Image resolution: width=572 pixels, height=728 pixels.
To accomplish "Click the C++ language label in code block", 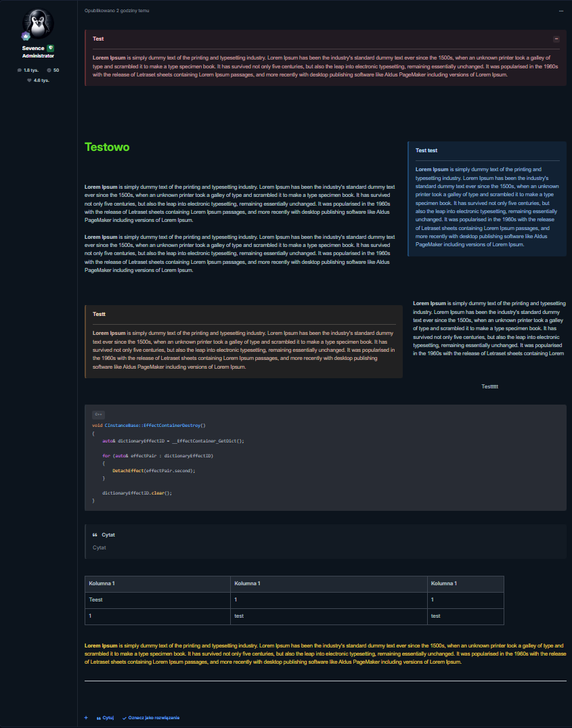I will click(98, 414).
